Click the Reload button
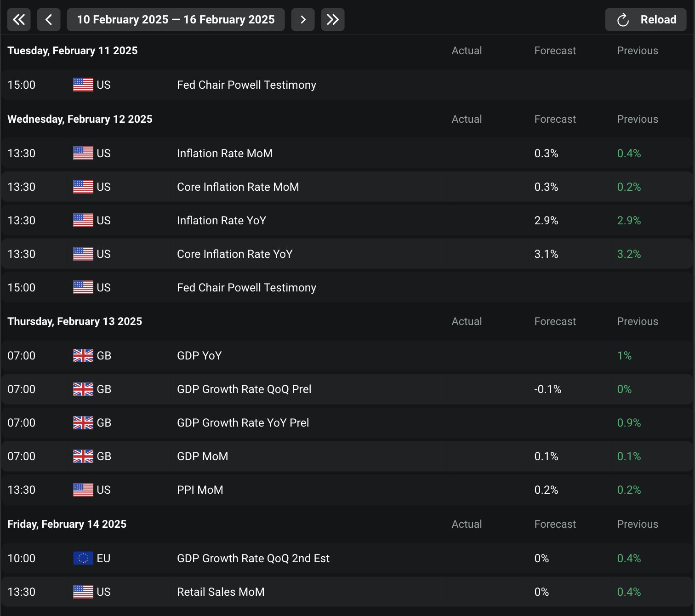The width and height of the screenshot is (695, 616). tap(645, 20)
